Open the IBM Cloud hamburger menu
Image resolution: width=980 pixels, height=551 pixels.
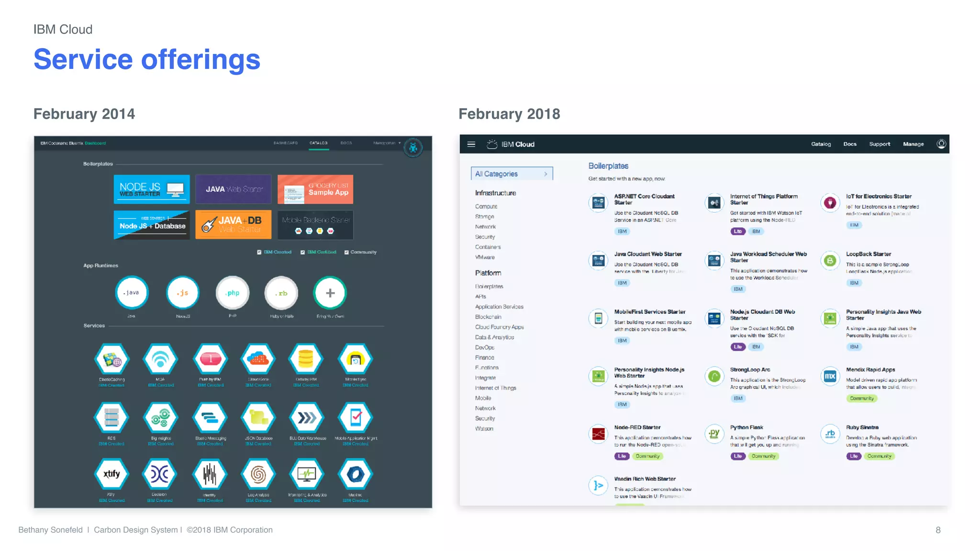pos(471,144)
